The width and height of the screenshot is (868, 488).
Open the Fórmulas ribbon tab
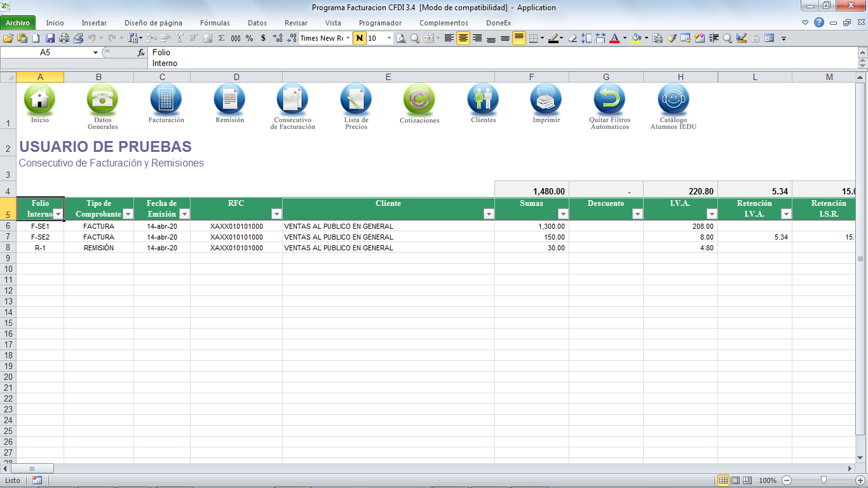[215, 23]
